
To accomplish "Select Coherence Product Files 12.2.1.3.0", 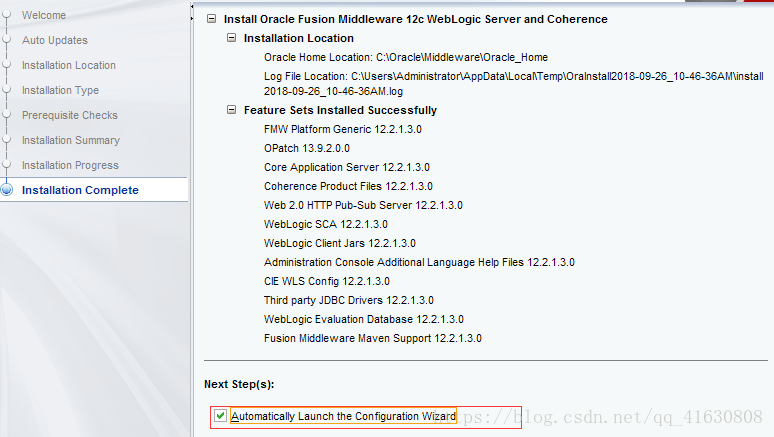I will pyautogui.click(x=348, y=186).
